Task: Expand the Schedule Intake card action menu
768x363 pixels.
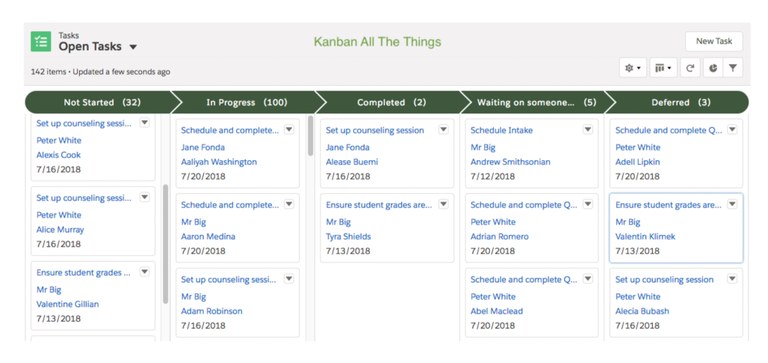Action: click(x=588, y=129)
